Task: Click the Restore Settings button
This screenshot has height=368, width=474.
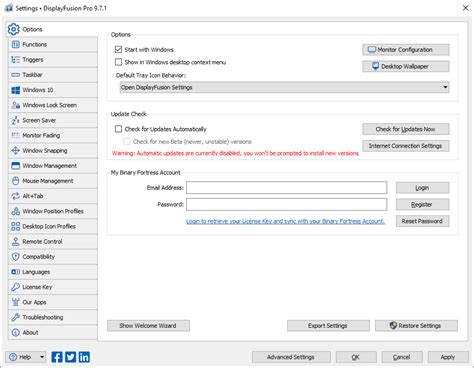Action: point(416,326)
